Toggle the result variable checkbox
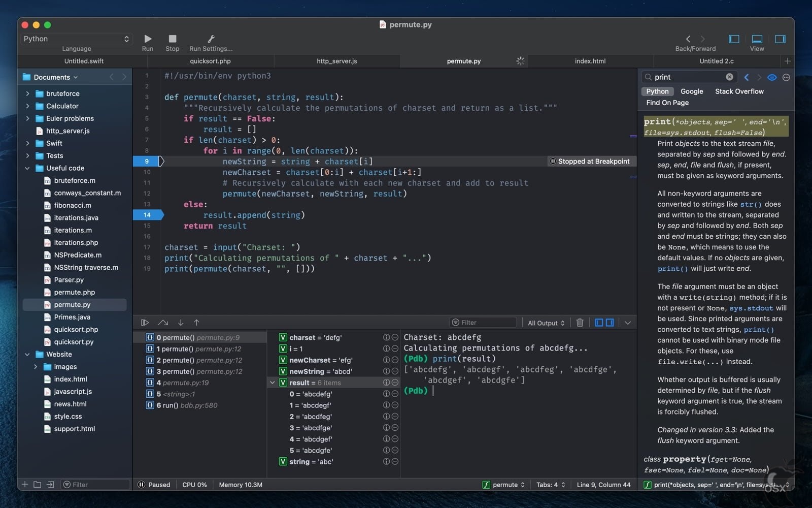 283,383
